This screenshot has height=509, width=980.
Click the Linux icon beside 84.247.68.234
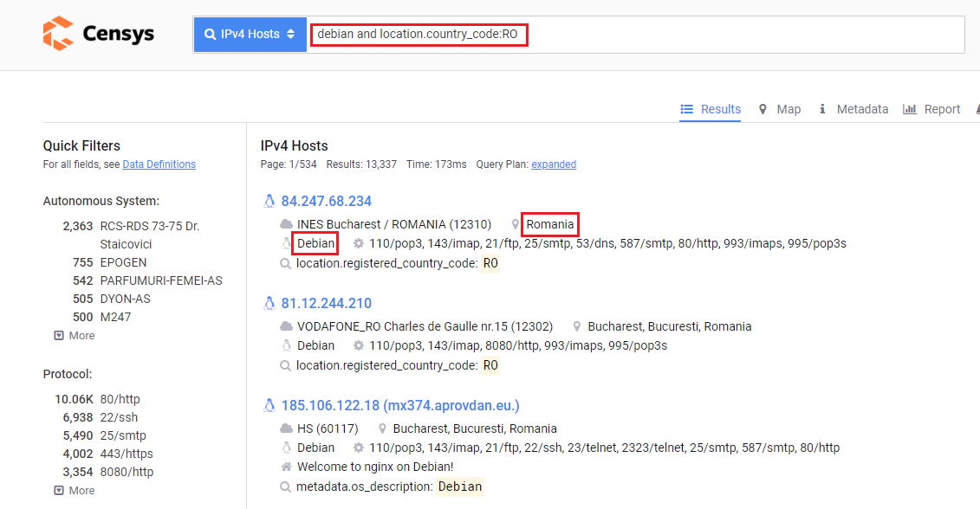point(269,201)
